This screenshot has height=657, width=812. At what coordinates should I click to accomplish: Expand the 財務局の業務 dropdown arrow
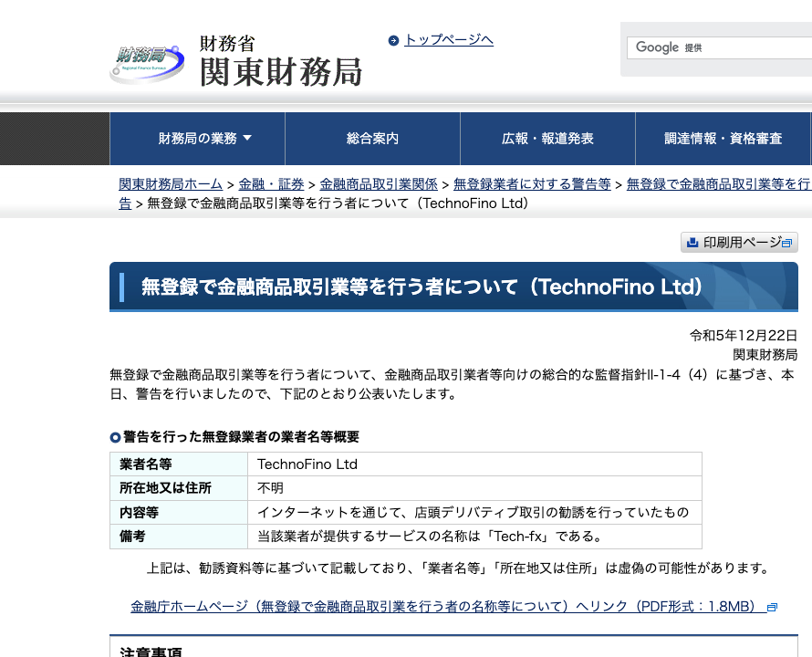pyautogui.click(x=247, y=138)
